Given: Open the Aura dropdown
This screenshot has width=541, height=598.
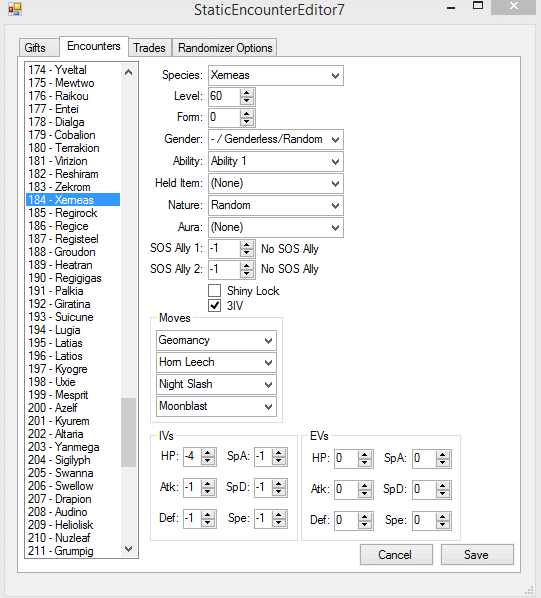Looking at the screenshot, I should [276, 228].
